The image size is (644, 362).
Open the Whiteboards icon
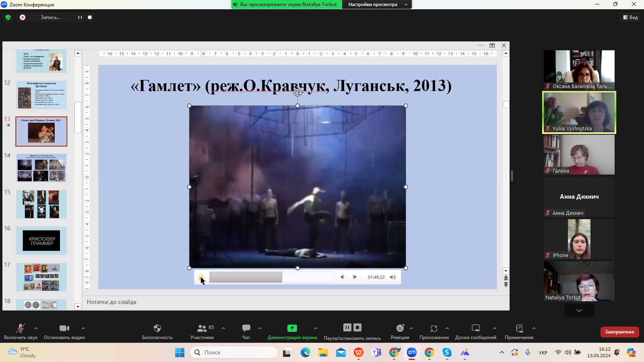coord(475,328)
